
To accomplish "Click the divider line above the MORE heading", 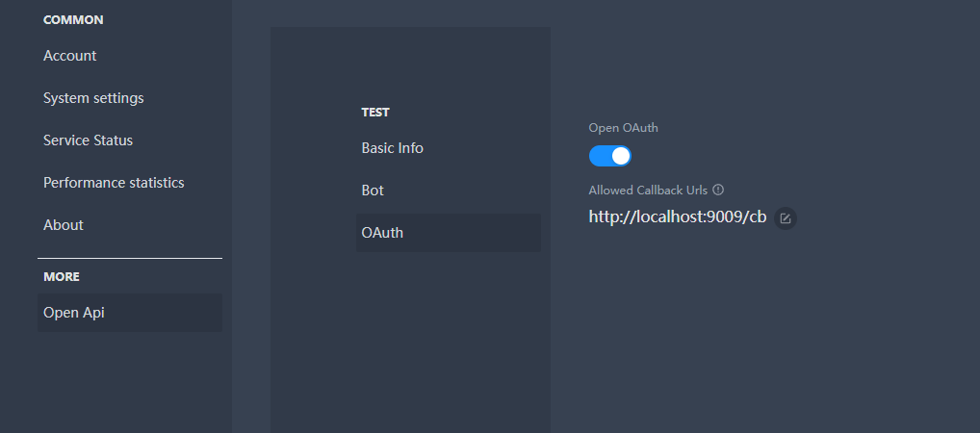I will tap(129, 258).
